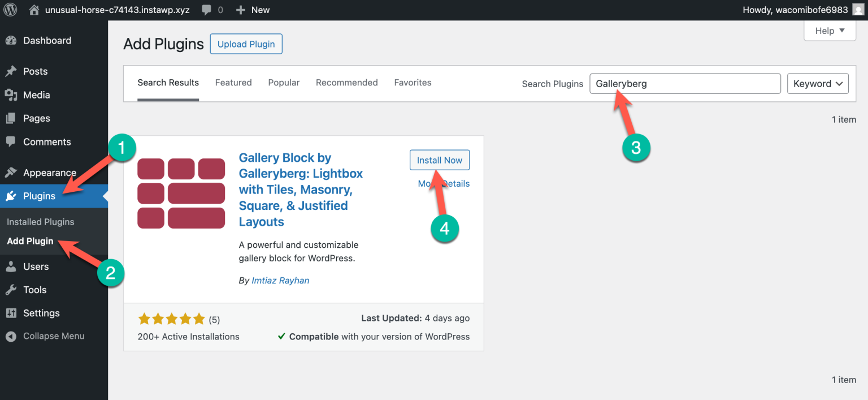
Task: Open the Keyword search type dropdown
Action: click(818, 84)
